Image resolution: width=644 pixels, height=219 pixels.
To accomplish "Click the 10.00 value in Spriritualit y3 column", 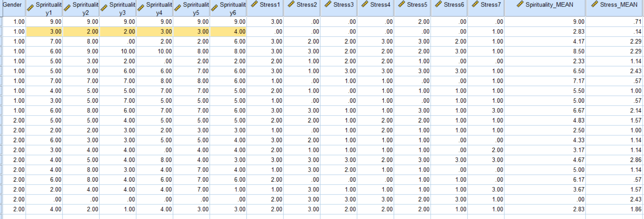I will point(128,51).
